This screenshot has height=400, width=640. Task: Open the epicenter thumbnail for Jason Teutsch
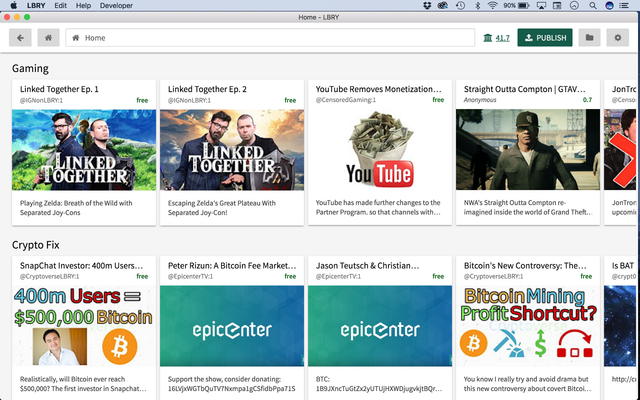click(x=380, y=326)
